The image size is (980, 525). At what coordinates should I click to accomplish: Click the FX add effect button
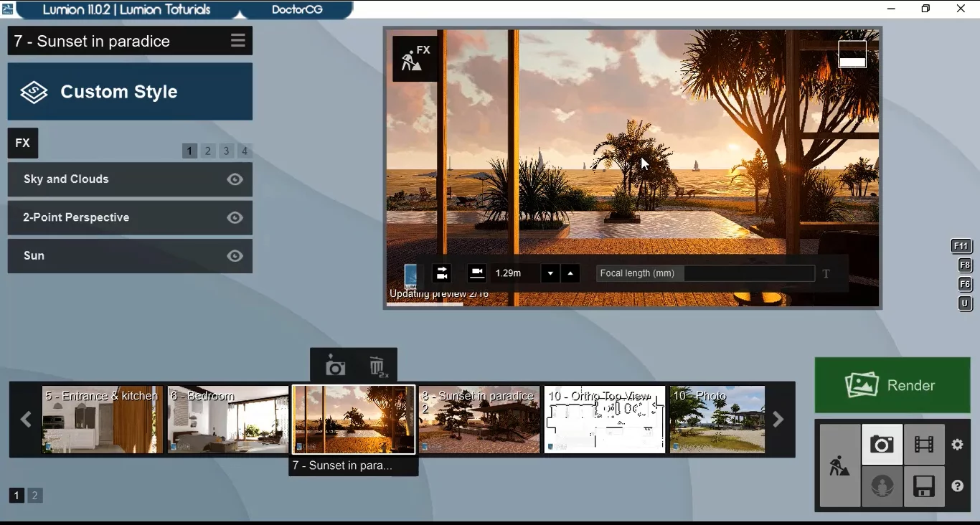point(23,143)
